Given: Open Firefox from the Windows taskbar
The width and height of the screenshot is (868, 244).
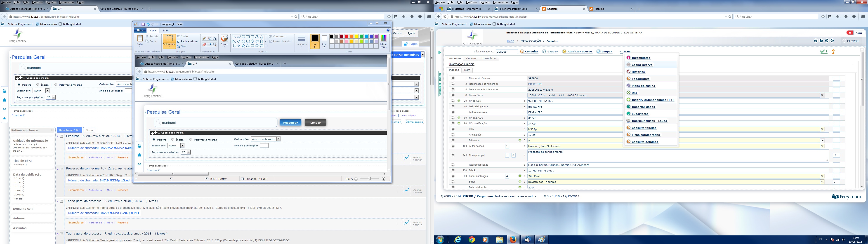Looking at the screenshot, I should coord(513,240).
